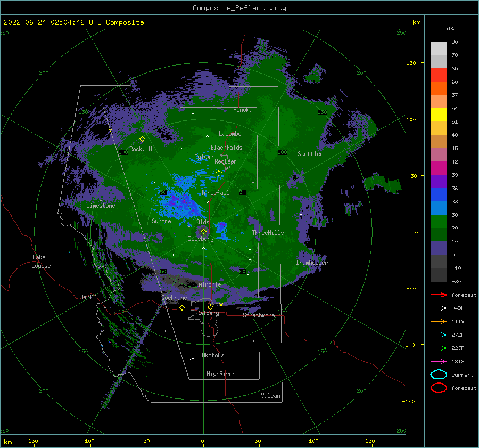The height and width of the screenshot is (448, 479).
Task: Click the km unit label at top right
Action: coord(416,22)
